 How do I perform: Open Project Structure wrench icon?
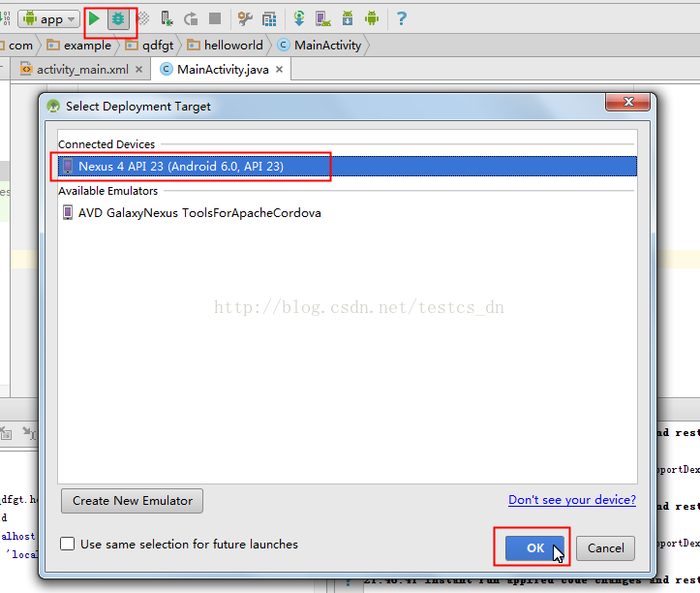(245, 18)
